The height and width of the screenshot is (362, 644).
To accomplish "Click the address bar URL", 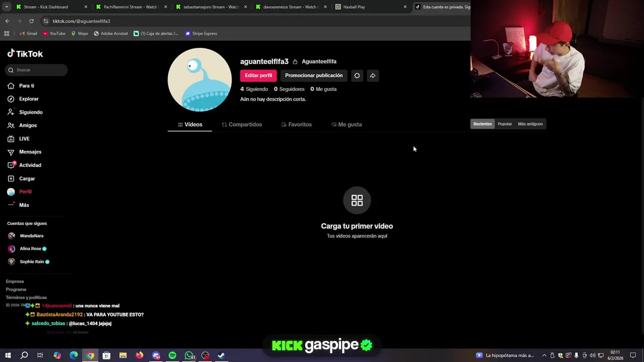I will (x=81, y=21).
